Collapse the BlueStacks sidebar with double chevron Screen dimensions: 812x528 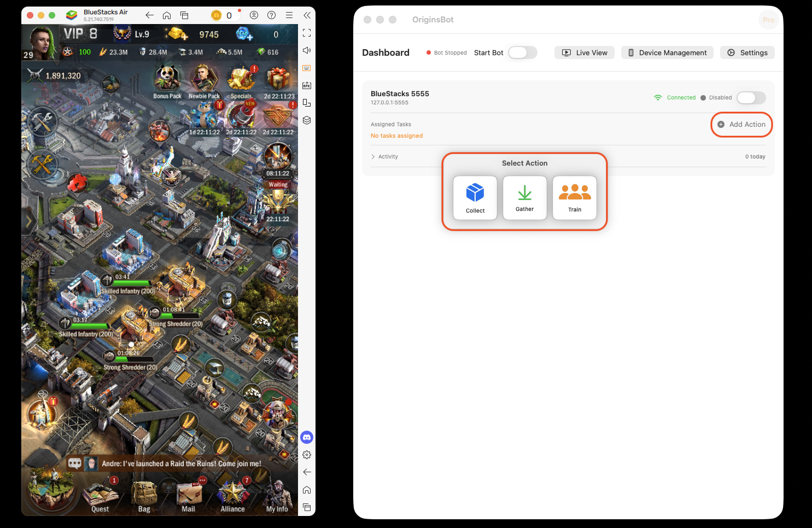307,15
